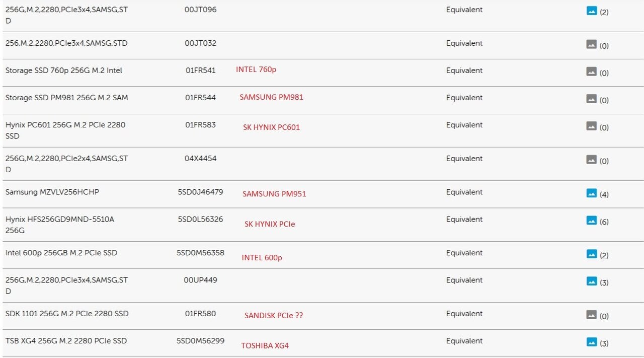Click the image icon for 00JT032
Screen dimensions: 644x358
pyautogui.click(x=592, y=44)
